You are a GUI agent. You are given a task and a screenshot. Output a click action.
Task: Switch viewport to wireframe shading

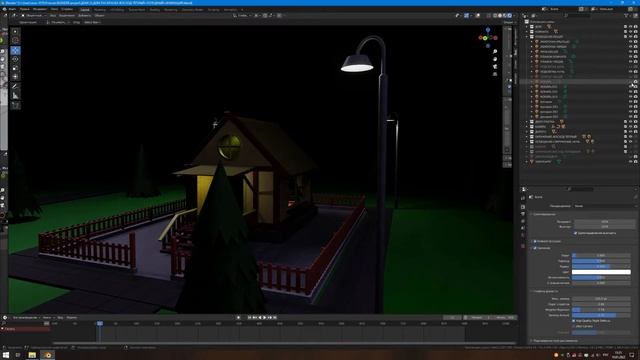[x=495, y=16]
